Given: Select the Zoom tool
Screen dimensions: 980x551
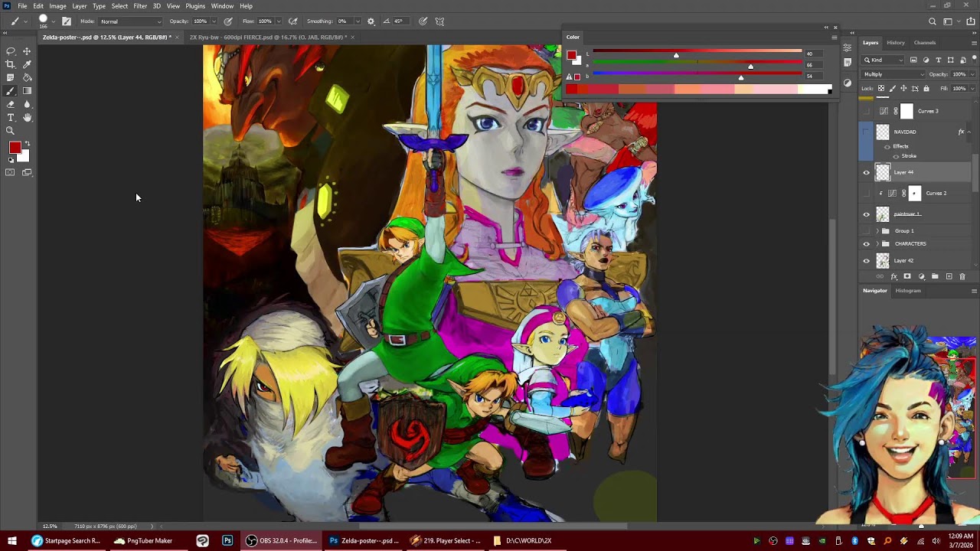Looking at the screenshot, I should point(11,130).
